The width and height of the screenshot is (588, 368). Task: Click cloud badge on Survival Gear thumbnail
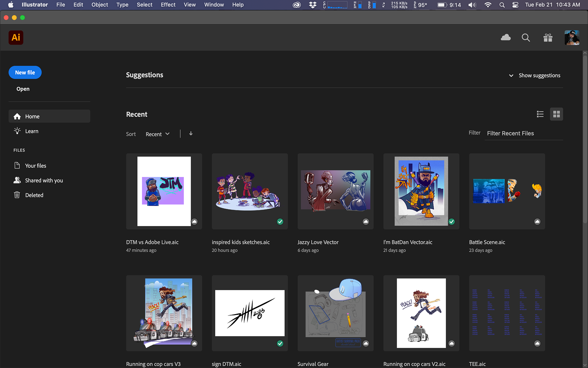click(x=366, y=343)
